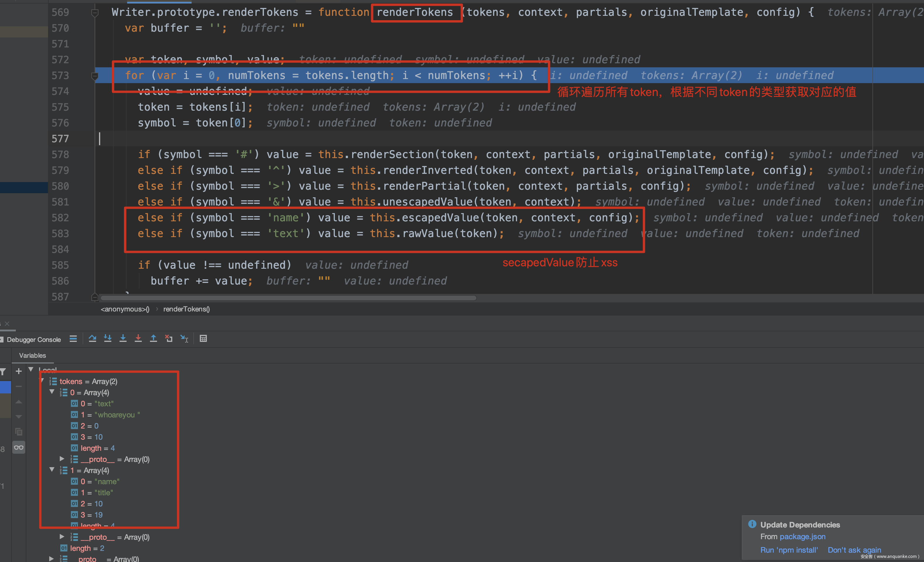The image size is (924, 562).
Task: Collapse the tokens item 1 Array(4) node
Action: pos(52,470)
